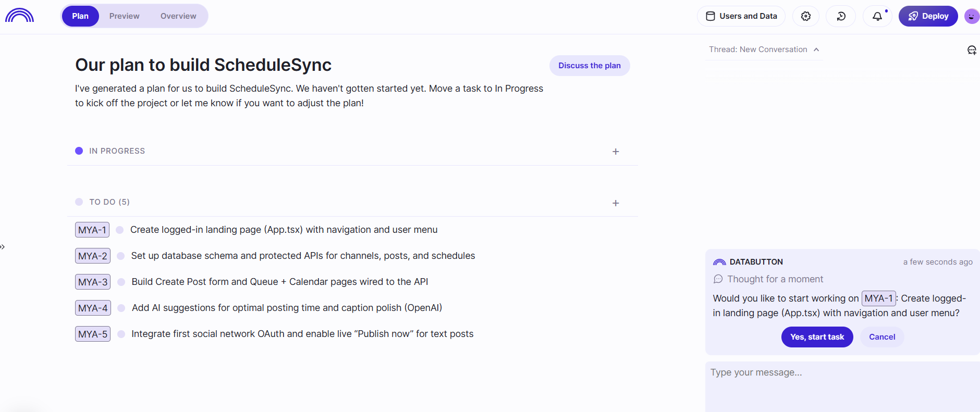Image resolution: width=980 pixels, height=412 pixels.
Task: Open the MYA-2 task tag
Action: (x=93, y=256)
